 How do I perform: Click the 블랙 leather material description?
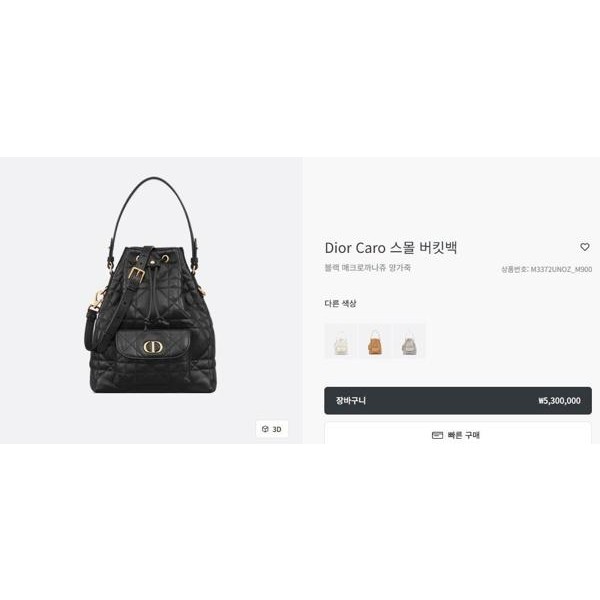point(367,267)
